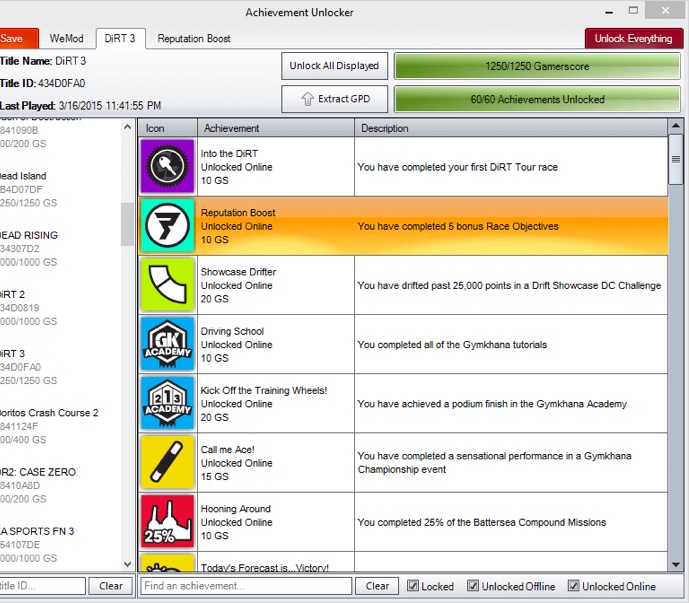The width and height of the screenshot is (689, 603).
Task: Click the Showcase Drifter achievement icon
Action: (x=167, y=285)
